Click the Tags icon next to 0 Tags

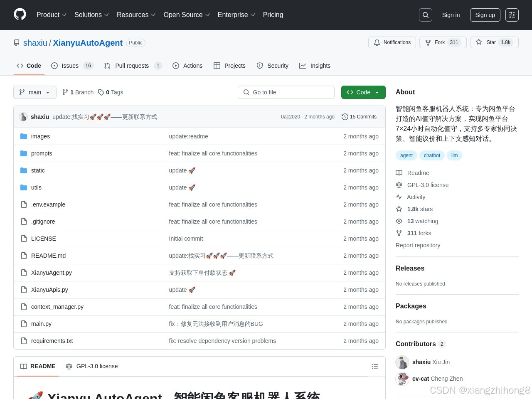(x=101, y=92)
